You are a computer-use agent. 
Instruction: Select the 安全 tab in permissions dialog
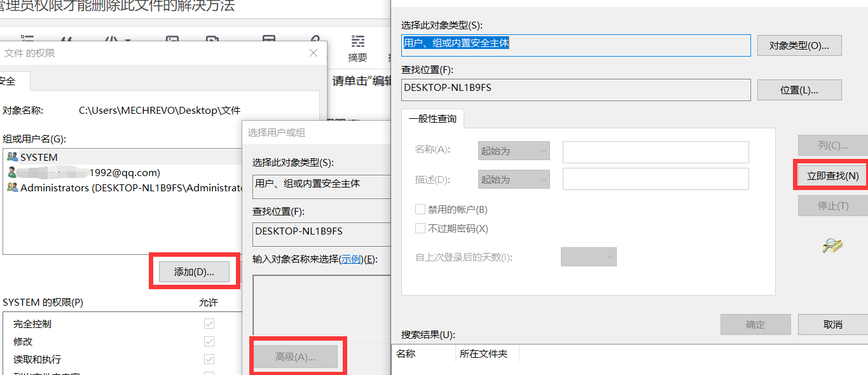coord(13,81)
